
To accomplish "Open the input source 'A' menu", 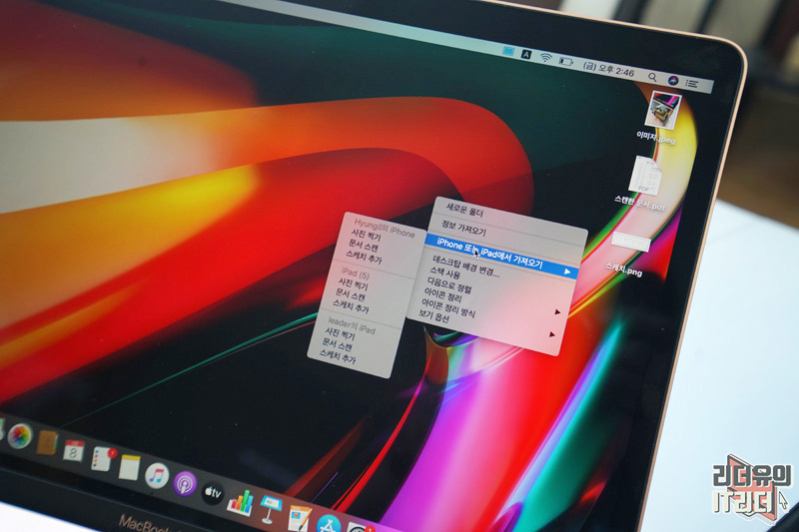I will pyautogui.click(x=526, y=54).
